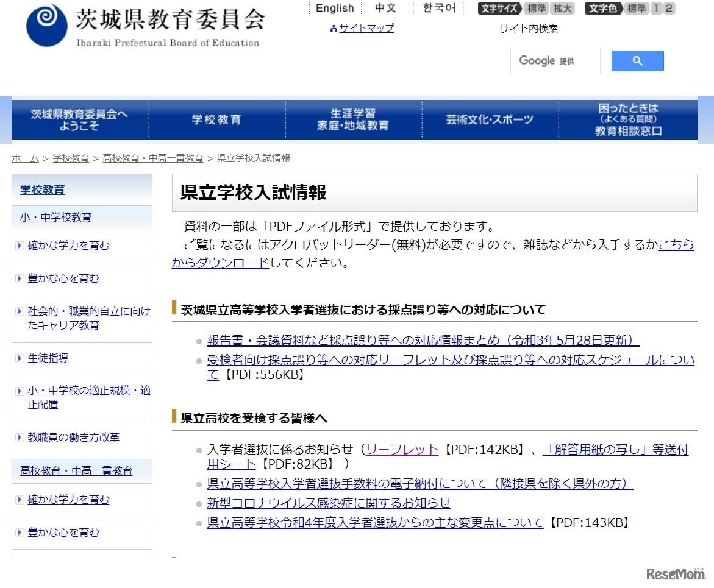Click arrow beside 確かな学力を育む under 高校教育
714x588 pixels.
[x=19, y=500]
